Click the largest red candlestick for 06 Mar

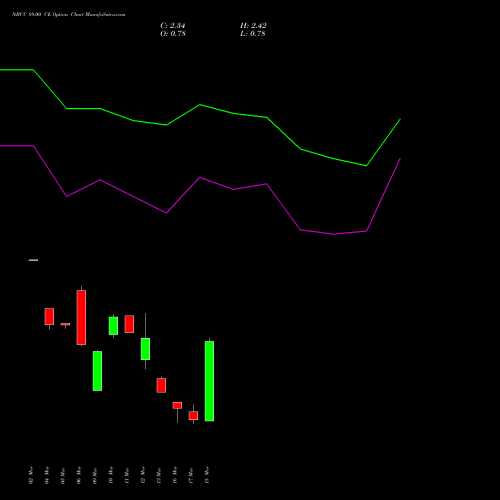(81, 317)
